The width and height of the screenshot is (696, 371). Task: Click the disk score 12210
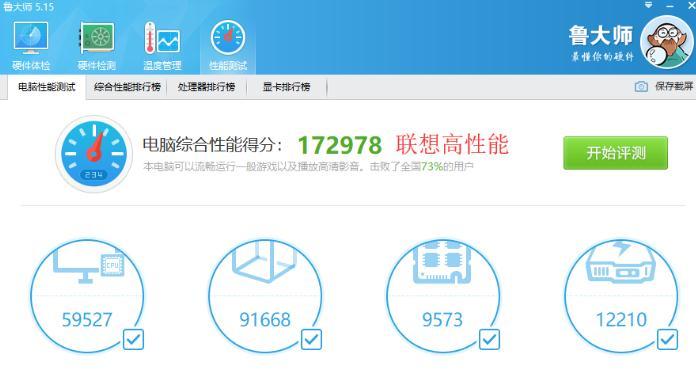click(621, 320)
